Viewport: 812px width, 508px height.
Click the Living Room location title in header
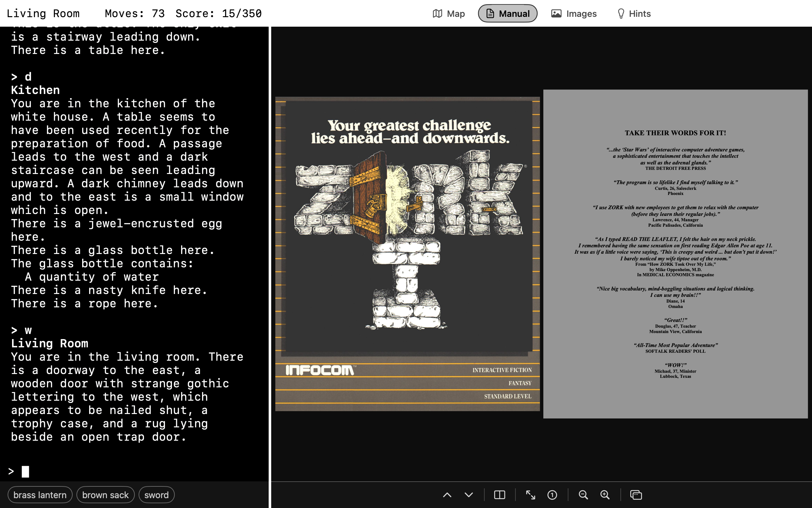pos(43,13)
